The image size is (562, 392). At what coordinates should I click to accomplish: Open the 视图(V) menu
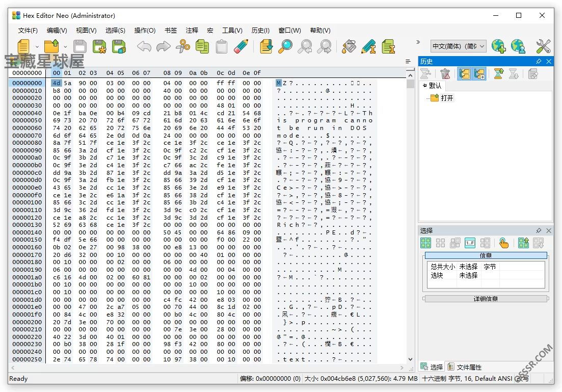click(86, 31)
